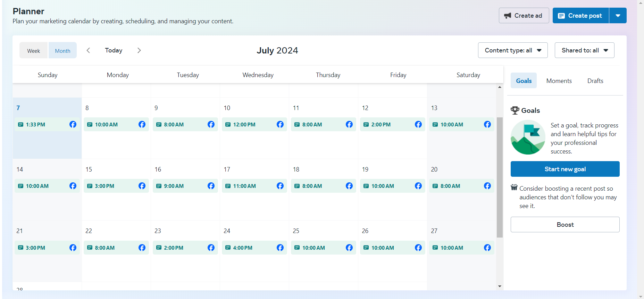Go to previous month with left chevron
Screen dimensions: 644x299
88,50
